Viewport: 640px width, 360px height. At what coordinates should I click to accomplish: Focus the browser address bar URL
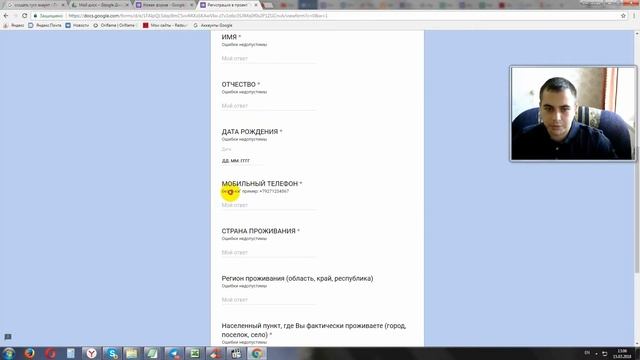pos(198,16)
